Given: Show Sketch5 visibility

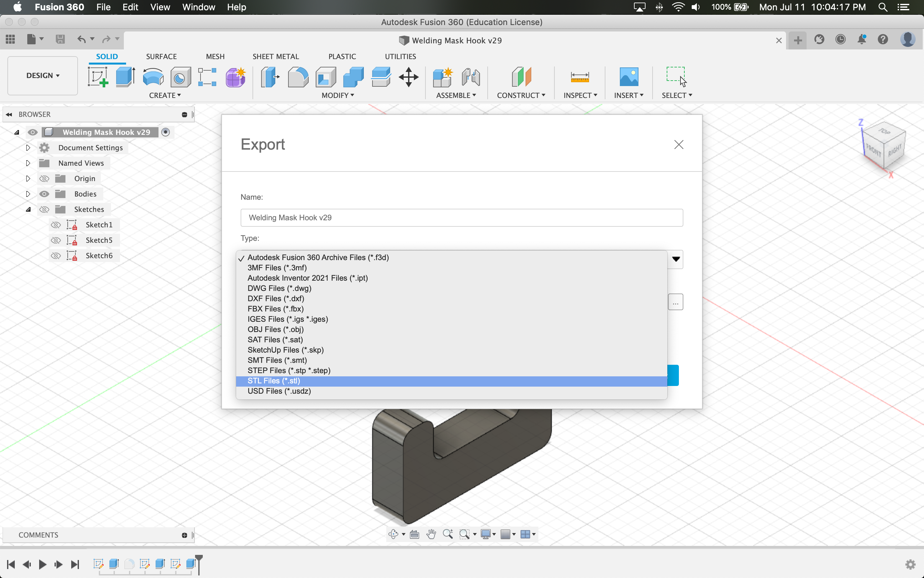Looking at the screenshot, I should 56,240.
